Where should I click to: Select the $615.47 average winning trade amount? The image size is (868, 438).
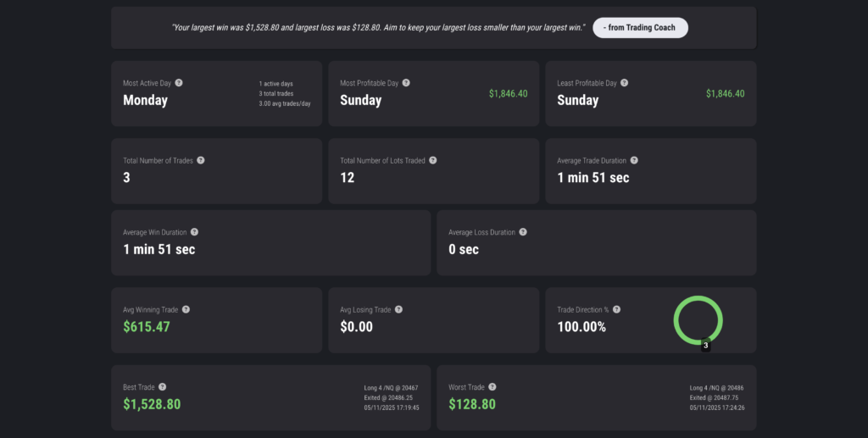point(147,327)
